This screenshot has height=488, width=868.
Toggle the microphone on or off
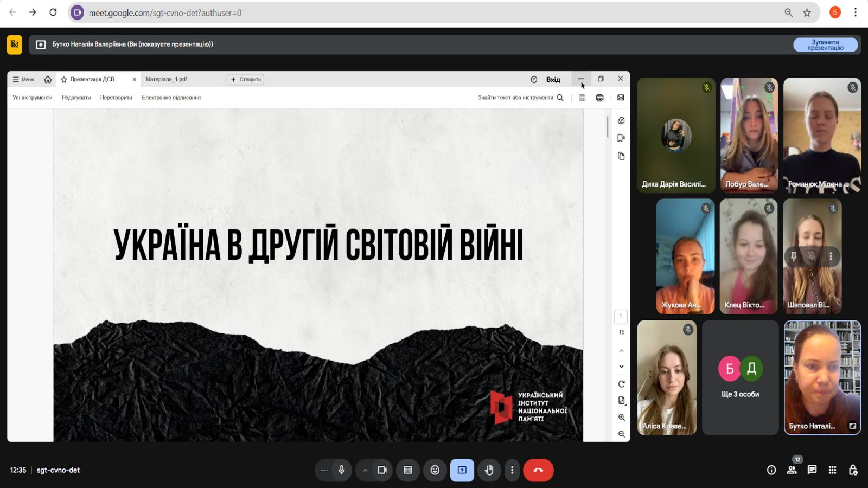pos(341,470)
